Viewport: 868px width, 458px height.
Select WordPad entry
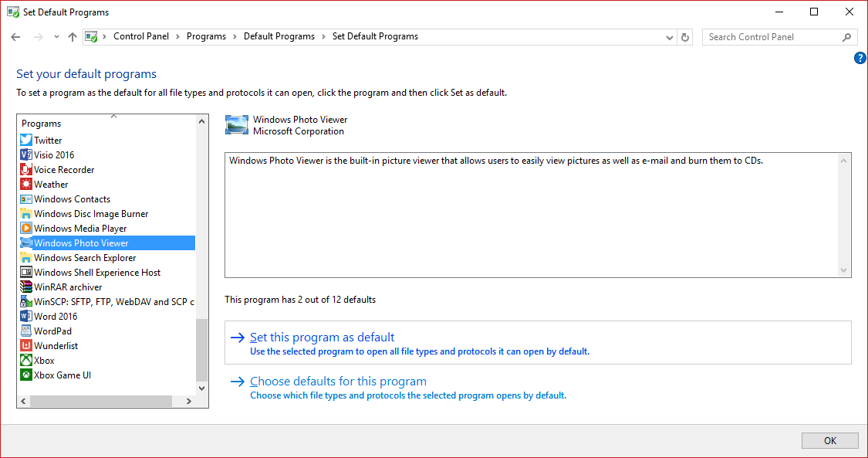(x=52, y=331)
